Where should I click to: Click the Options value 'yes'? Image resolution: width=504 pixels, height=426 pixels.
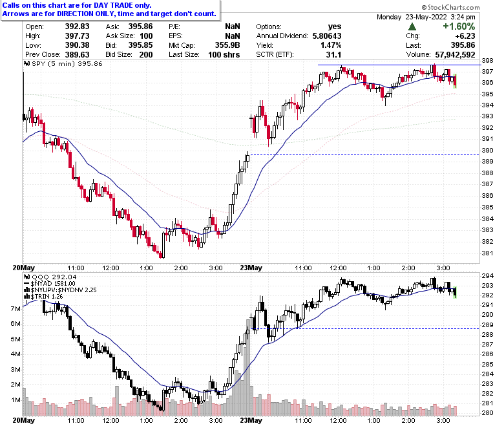point(335,27)
